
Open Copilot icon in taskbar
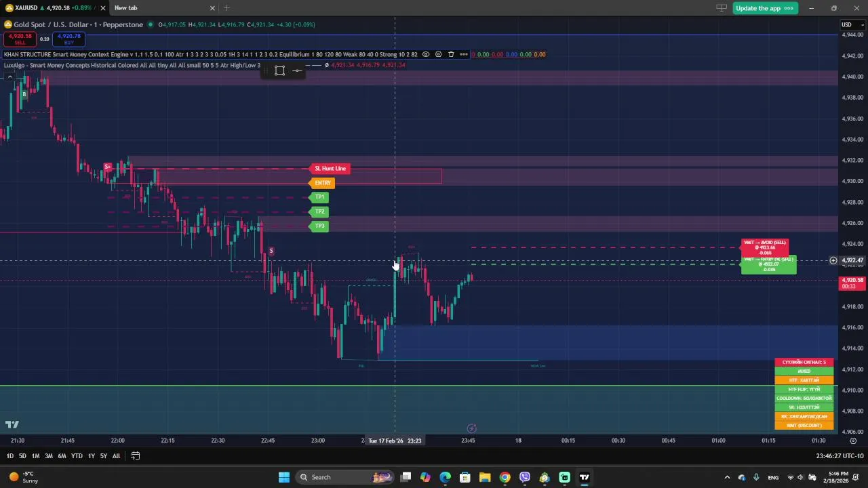[x=425, y=477]
